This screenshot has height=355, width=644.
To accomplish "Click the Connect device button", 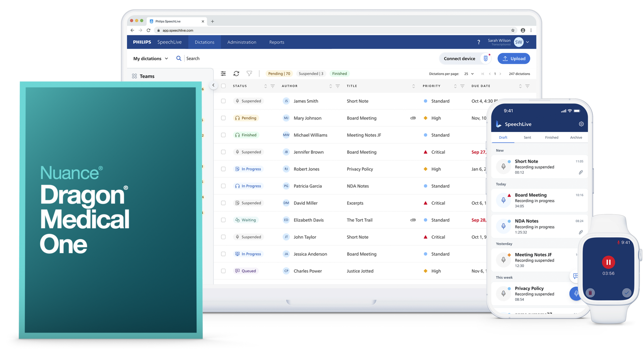I will tap(465, 58).
